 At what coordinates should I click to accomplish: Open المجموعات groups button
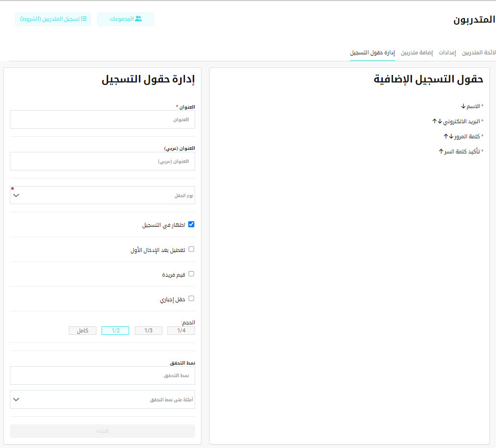click(x=125, y=19)
